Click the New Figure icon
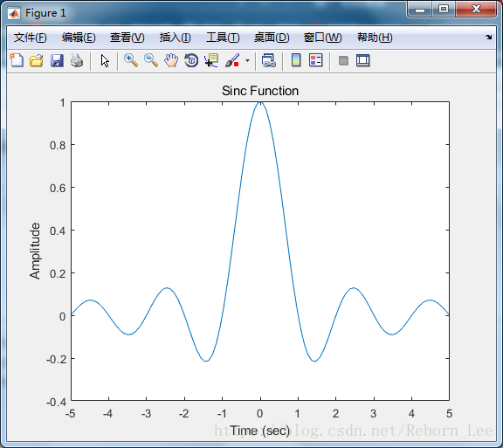 click(x=17, y=60)
